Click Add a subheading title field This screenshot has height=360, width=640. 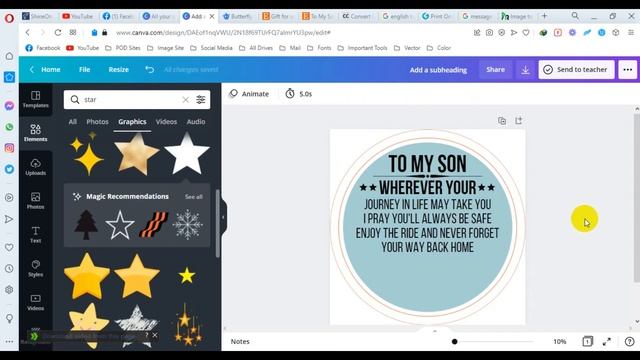438,70
